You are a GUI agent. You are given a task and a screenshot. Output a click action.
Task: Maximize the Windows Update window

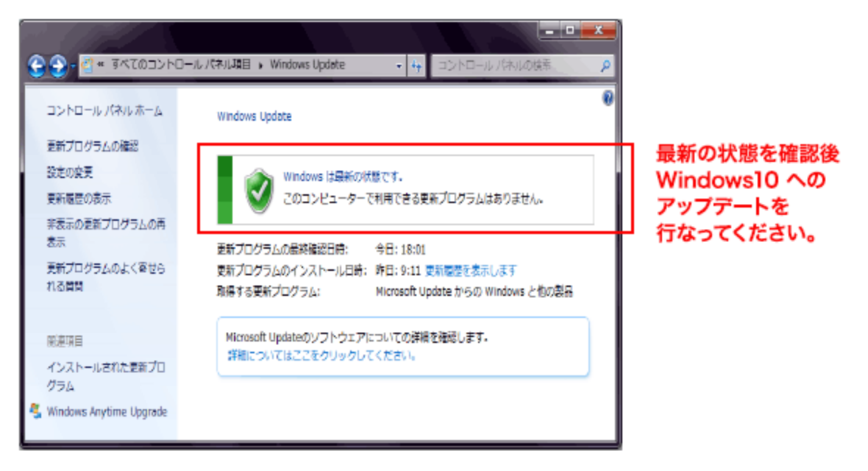tap(570, 30)
